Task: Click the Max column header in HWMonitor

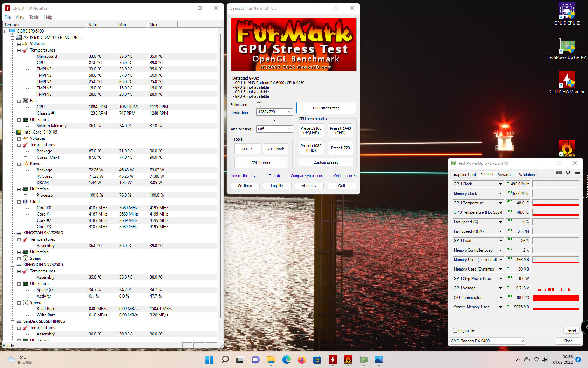Action: [x=162, y=25]
